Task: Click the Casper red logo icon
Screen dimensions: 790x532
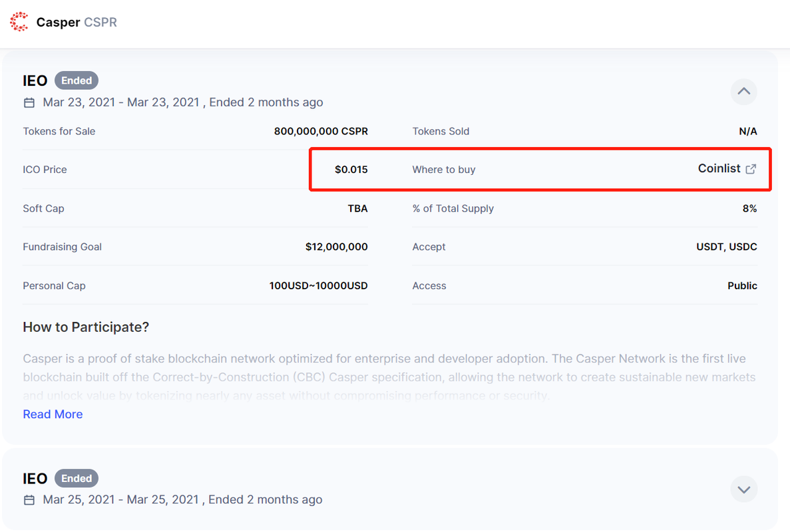Action: 19,22
